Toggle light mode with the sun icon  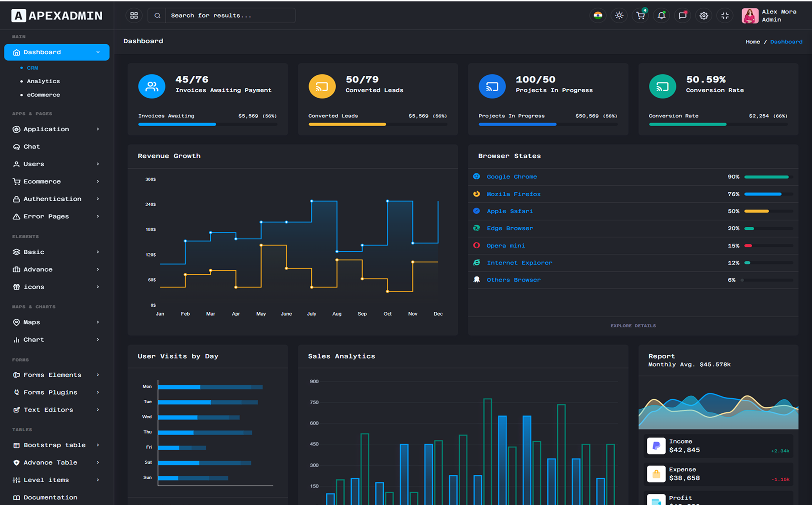[619, 16]
